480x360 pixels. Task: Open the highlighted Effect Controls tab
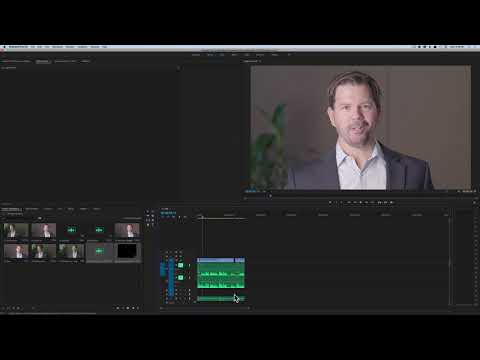pyautogui.click(x=42, y=61)
